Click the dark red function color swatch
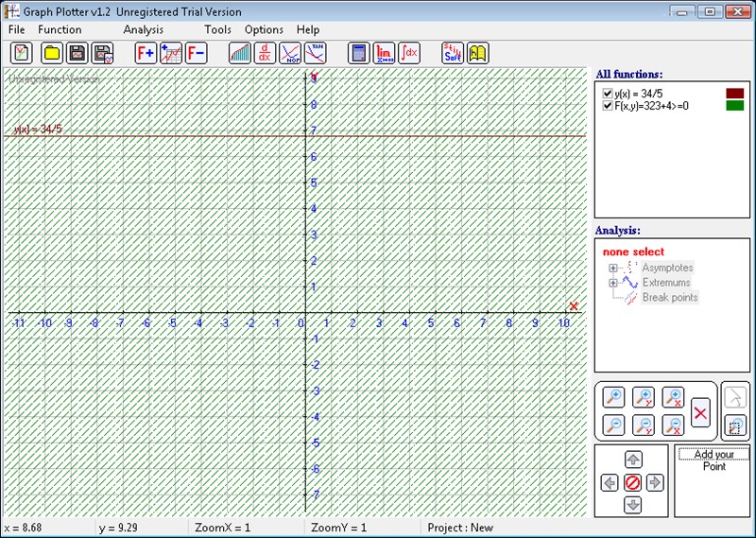Viewport: 756px width, 538px height. point(733,94)
